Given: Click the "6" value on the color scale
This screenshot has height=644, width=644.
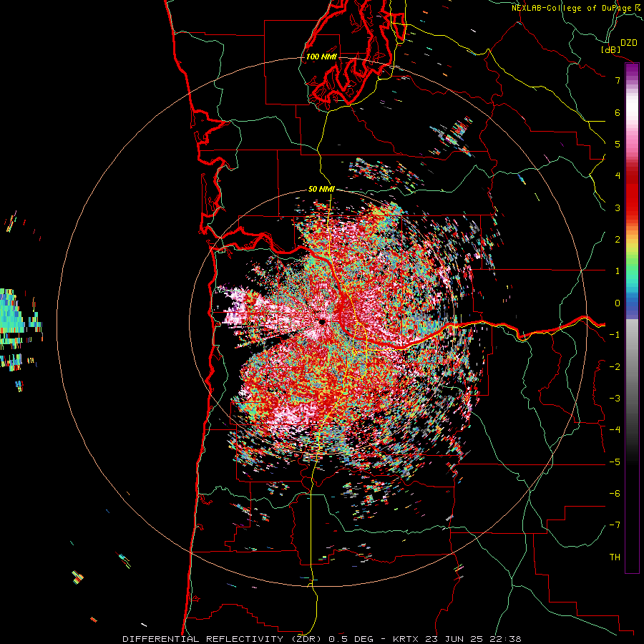Looking at the screenshot, I should [618, 112].
